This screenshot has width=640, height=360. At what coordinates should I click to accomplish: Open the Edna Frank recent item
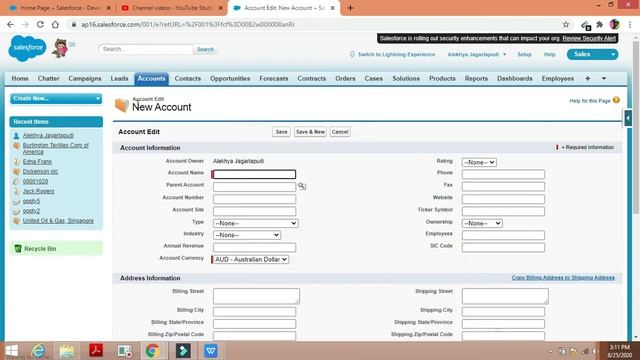click(37, 162)
